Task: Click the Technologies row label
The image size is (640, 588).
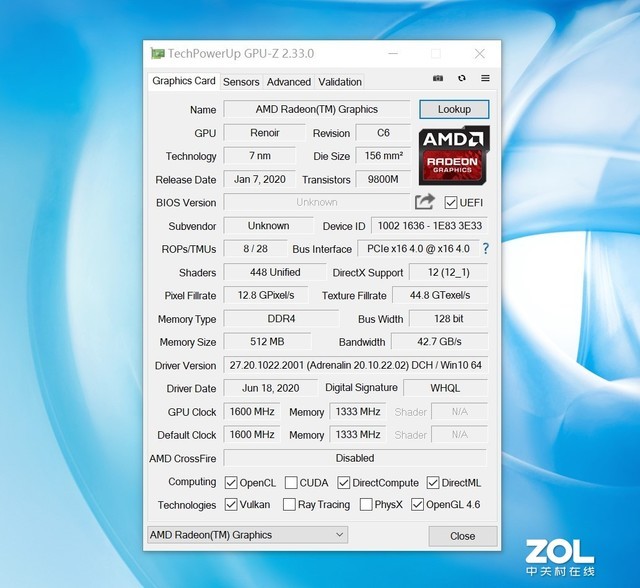Action: point(187,505)
